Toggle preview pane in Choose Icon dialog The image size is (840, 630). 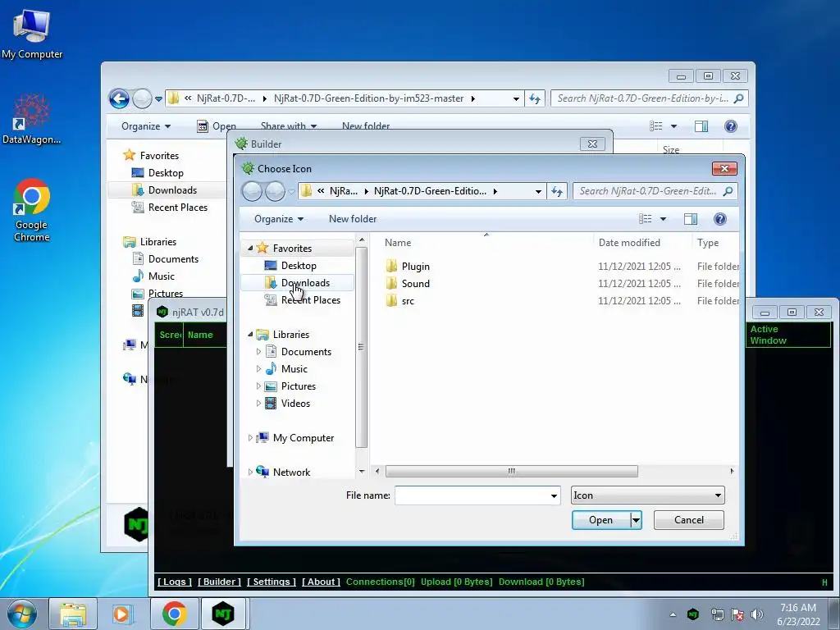pos(691,219)
